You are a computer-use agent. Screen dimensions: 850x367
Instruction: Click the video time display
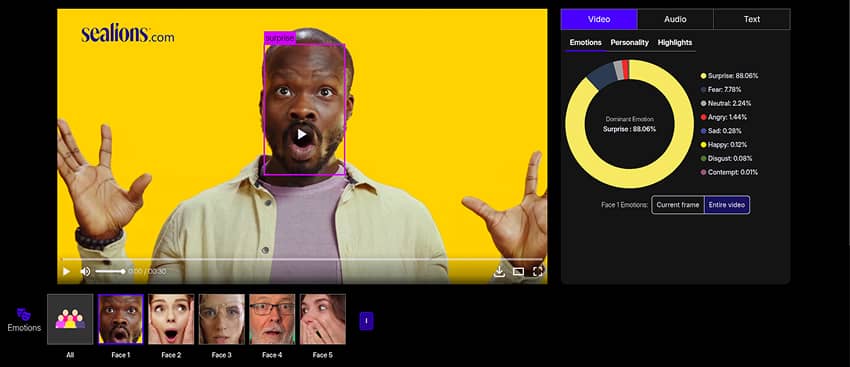(x=147, y=271)
